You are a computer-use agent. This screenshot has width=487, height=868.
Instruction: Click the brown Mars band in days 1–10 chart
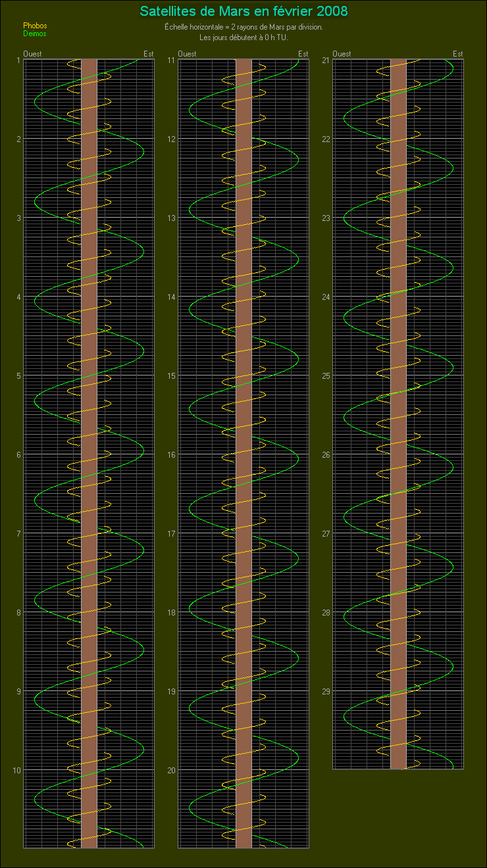click(89, 454)
